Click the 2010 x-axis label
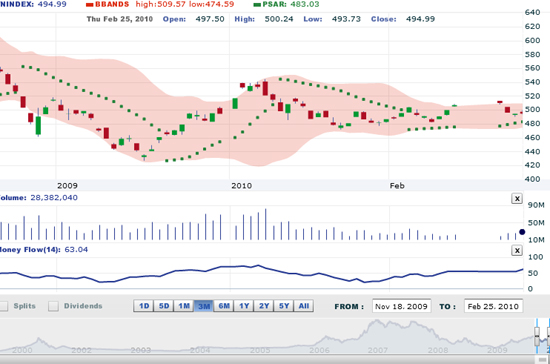The width and height of the screenshot is (550, 364). click(x=241, y=186)
